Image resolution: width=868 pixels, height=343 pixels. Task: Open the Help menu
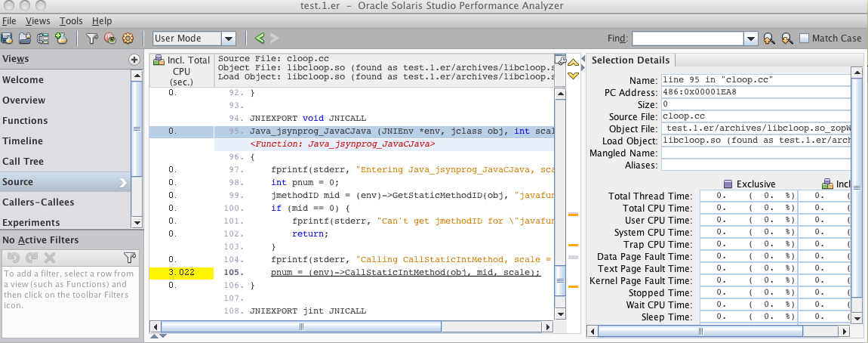(x=102, y=21)
